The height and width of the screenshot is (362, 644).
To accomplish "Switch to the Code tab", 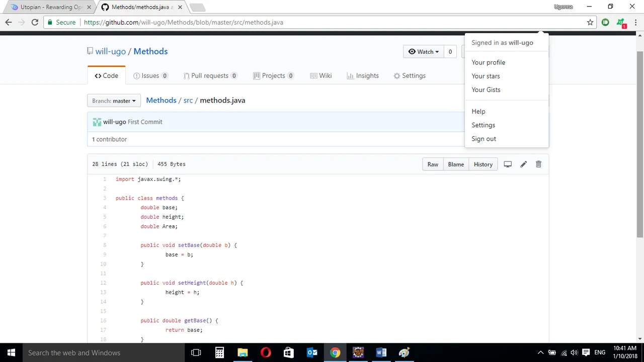I will [x=106, y=75].
